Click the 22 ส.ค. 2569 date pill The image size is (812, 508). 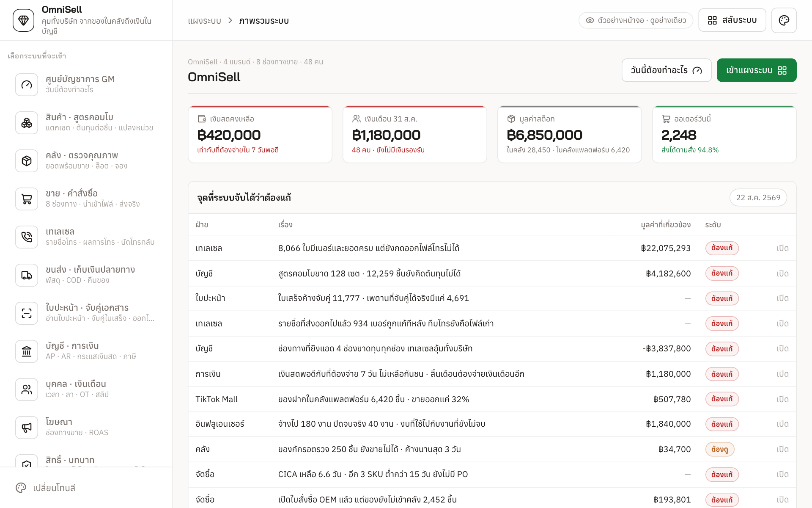tap(758, 198)
